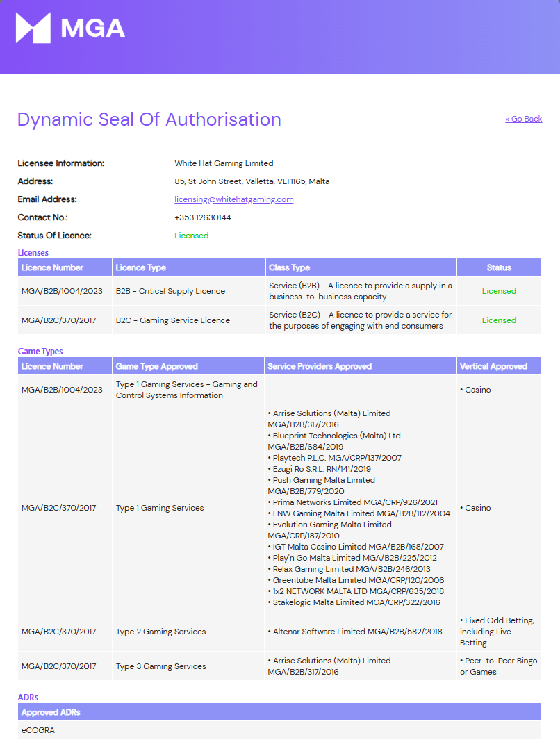Select 'IGT Malta Casino Limited' provider entry
Image resolution: width=560 pixels, height=742 pixels.
pos(356,547)
